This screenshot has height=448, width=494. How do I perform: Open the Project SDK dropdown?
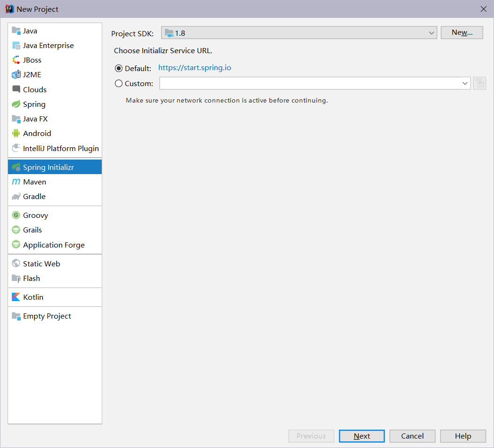[x=299, y=33]
